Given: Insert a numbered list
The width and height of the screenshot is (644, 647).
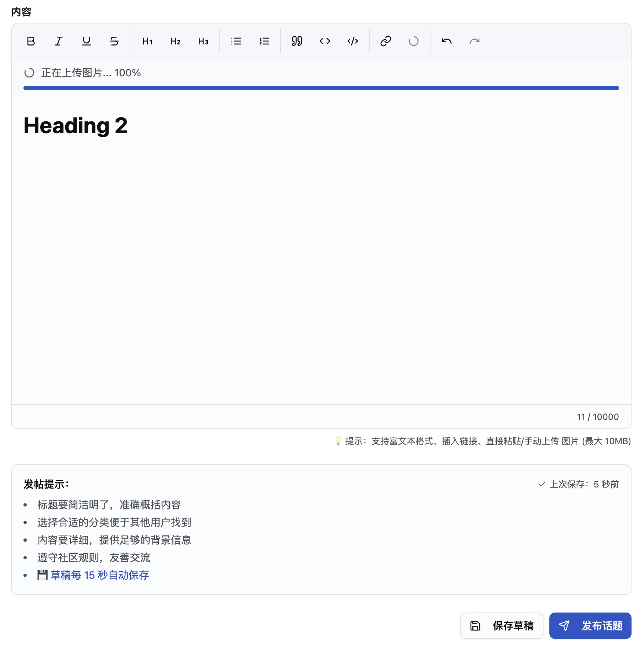Looking at the screenshot, I should click(264, 41).
